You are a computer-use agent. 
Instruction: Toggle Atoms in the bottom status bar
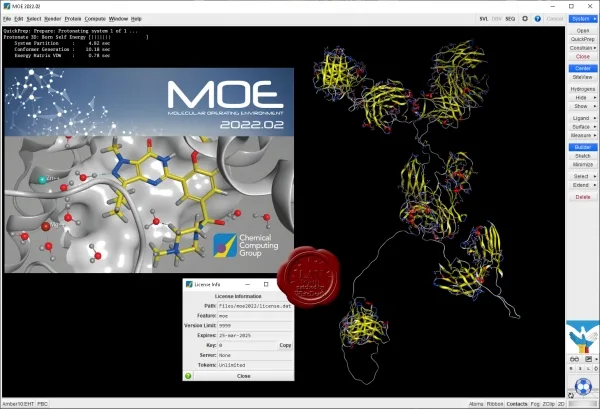[476, 404]
